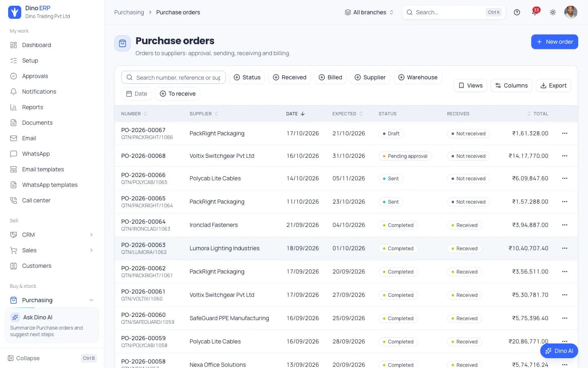Click the WhatsApp sidebar icon
The image size is (588, 368).
click(x=13, y=154)
